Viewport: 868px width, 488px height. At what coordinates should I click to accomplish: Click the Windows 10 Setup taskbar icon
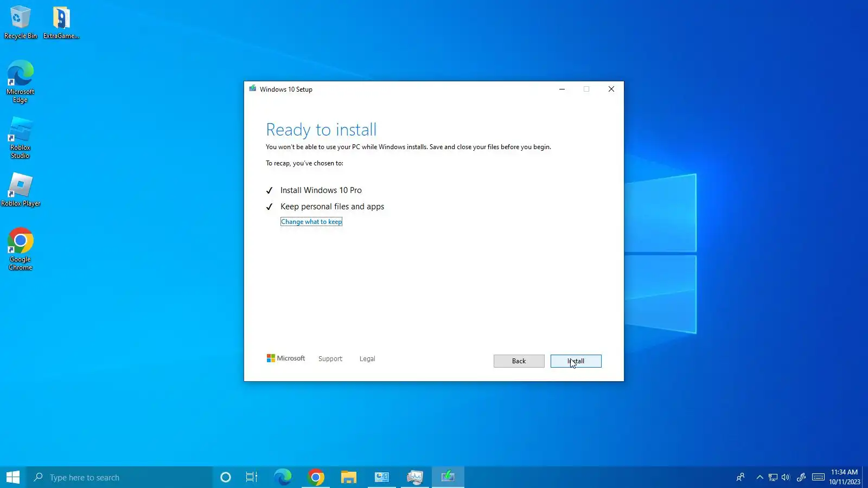[448, 477]
